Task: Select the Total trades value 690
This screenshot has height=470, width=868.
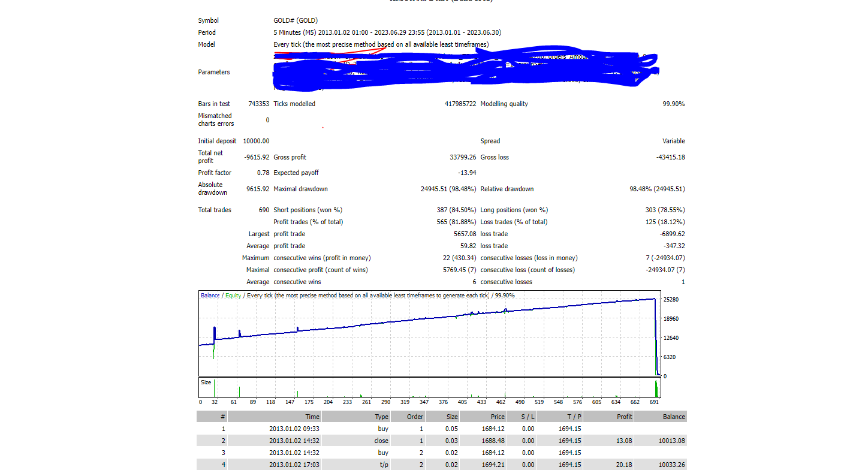Action: (264, 210)
